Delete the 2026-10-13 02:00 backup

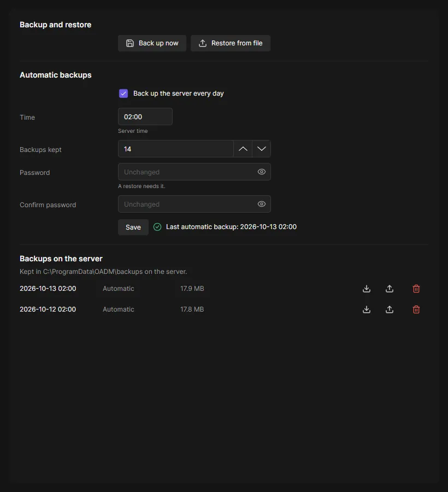(x=416, y=289)
